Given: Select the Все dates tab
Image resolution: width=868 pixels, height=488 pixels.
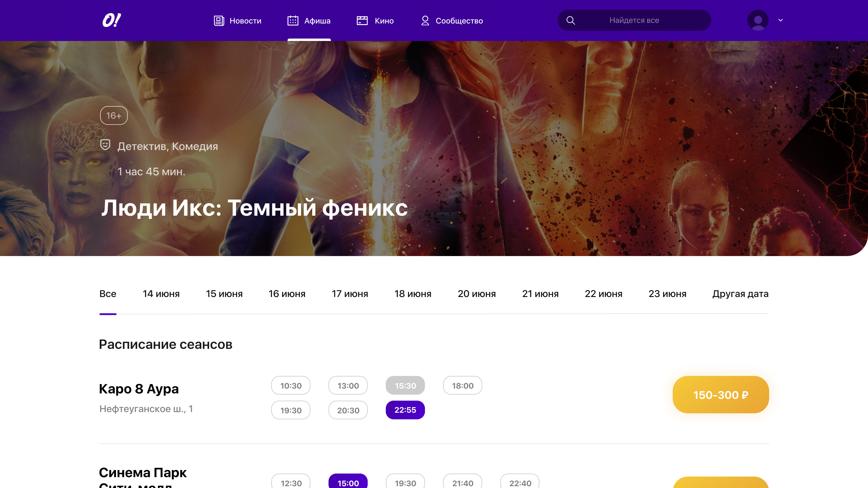Looking at the screenshot, I should 108,294.
